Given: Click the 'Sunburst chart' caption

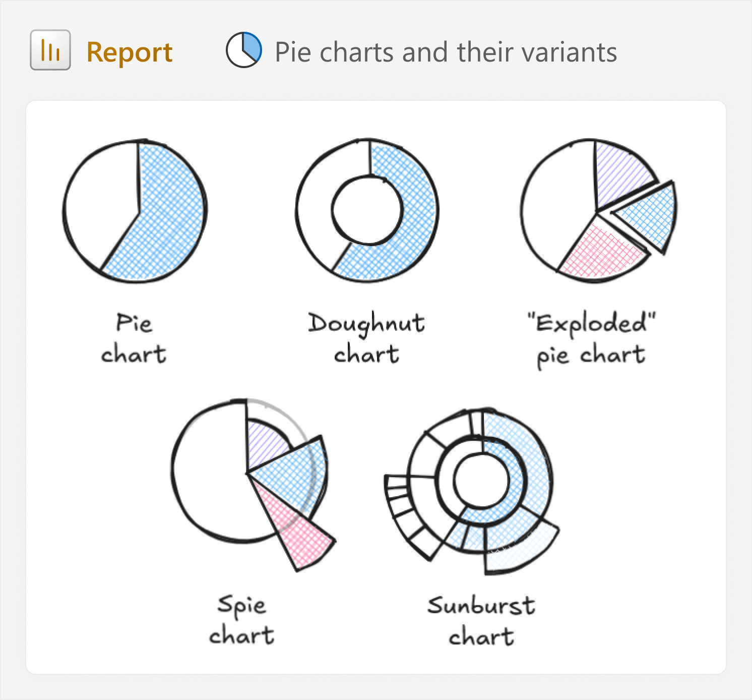Looking at the screenshot, I should (x=481, y=620).
